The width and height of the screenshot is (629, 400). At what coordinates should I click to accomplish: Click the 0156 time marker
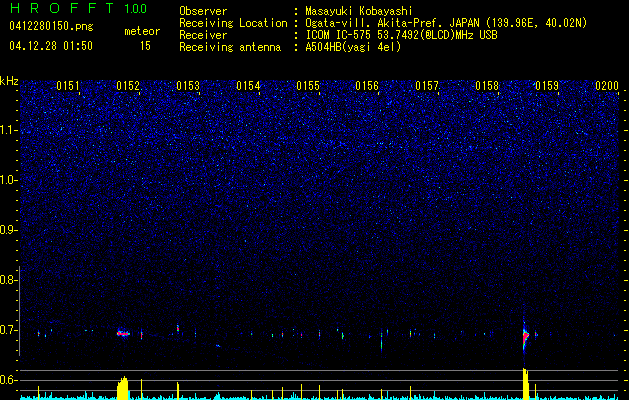pos(367,86)
